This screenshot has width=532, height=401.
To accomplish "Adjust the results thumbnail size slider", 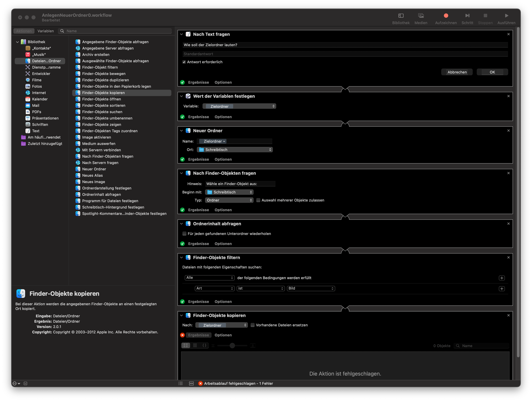I will (x=232, y=345).
